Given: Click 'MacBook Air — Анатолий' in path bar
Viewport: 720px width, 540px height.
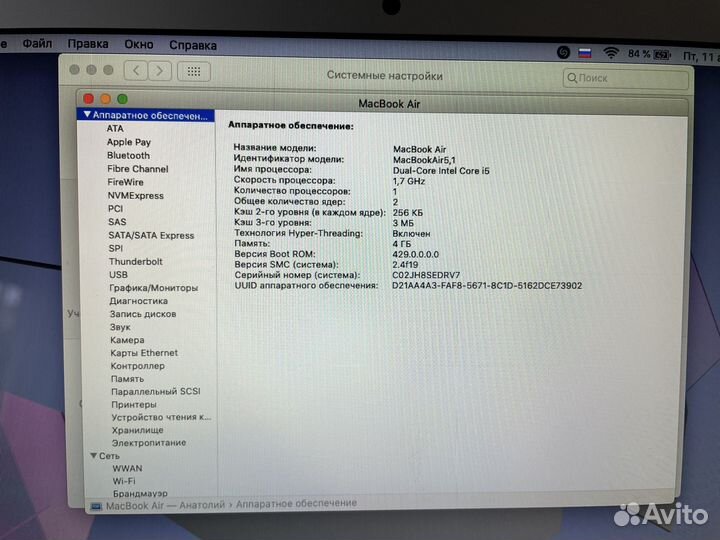Looking at the screenshot, I should pos(166,506).
